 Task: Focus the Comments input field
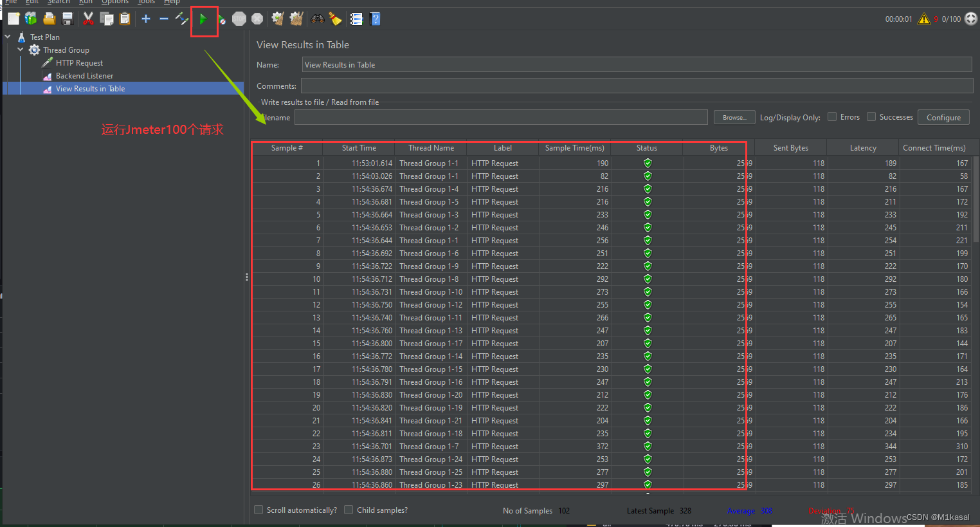[x=637, y=86]
